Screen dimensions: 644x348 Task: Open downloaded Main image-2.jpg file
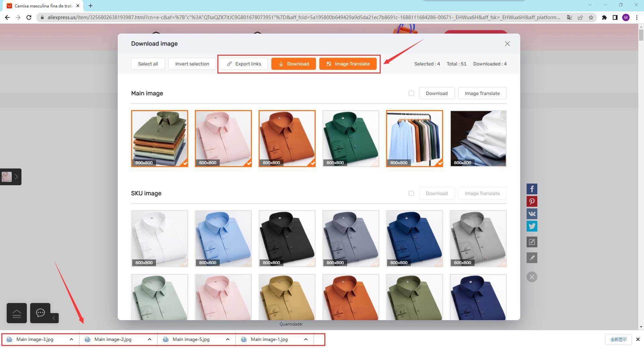(113, 339)
